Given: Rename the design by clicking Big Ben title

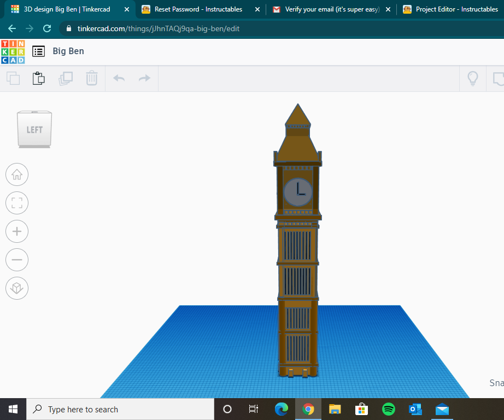Looking at the screenshot, I should click(68, 51).
